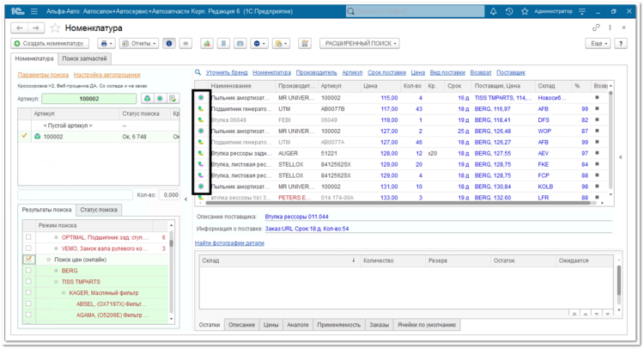Open the shopping cart toolbar button
The image size is (644, 349).
coord(305,43)
